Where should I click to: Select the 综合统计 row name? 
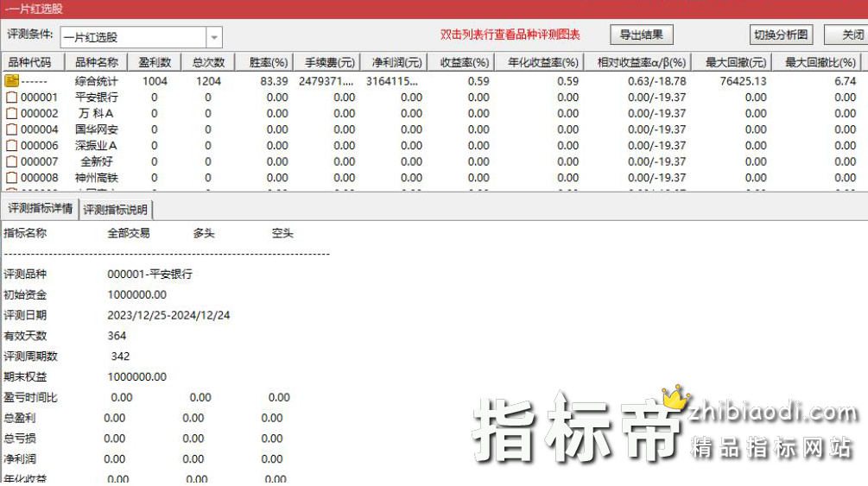97,81
